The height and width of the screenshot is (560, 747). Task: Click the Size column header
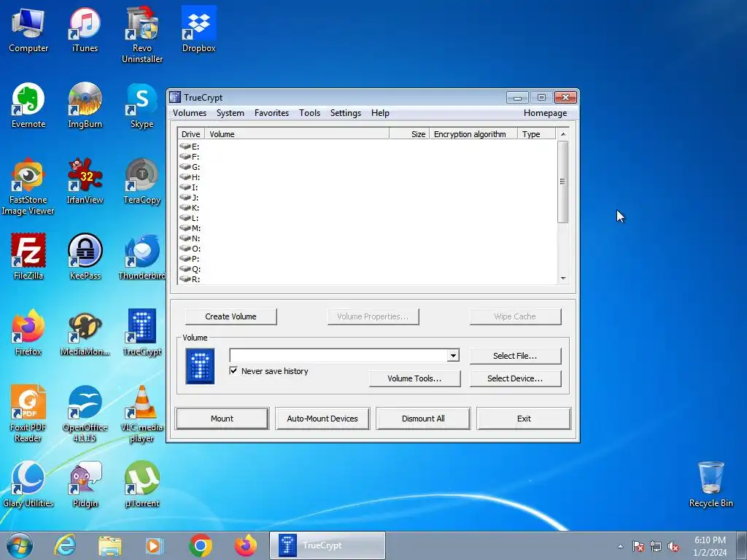coord(409,134)
